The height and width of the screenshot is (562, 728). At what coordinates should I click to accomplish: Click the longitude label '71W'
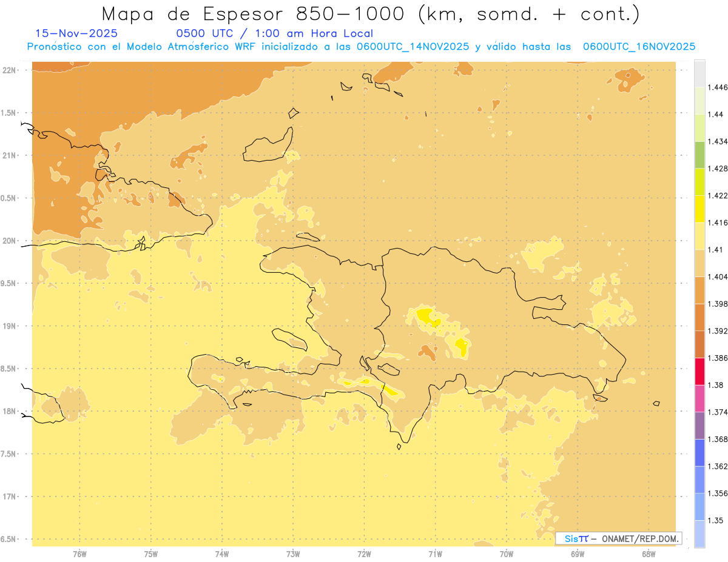[436, 554]
